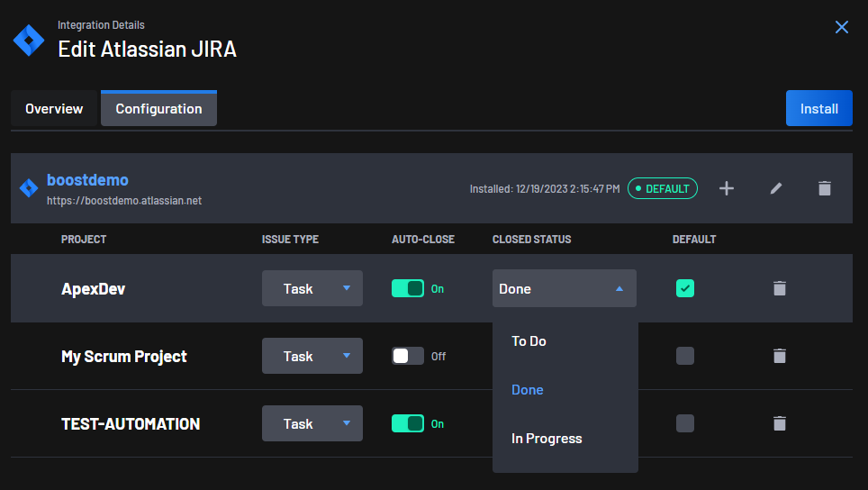Select the Configuration tab
Screen dimensions: 868x490
click(158, 108)
